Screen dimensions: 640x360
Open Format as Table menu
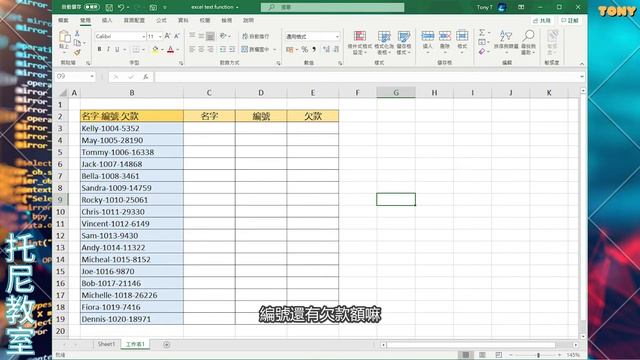pos(384,42)
